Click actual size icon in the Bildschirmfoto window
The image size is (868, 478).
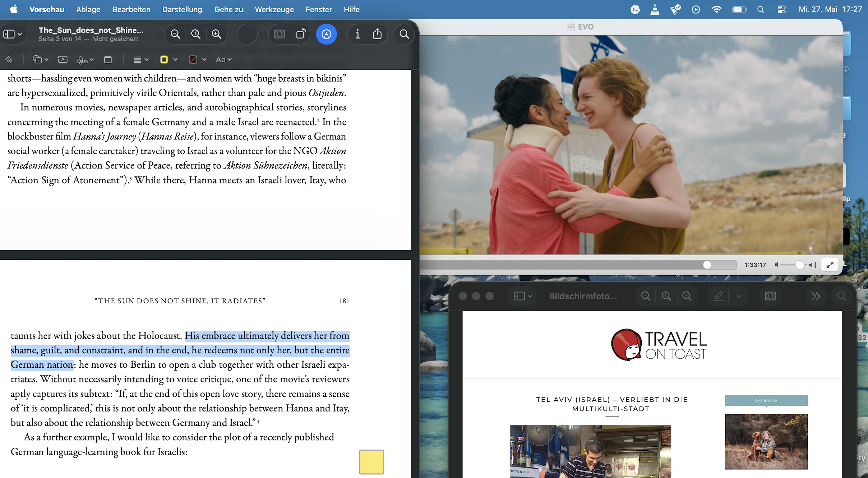click(x=666, y=296)
